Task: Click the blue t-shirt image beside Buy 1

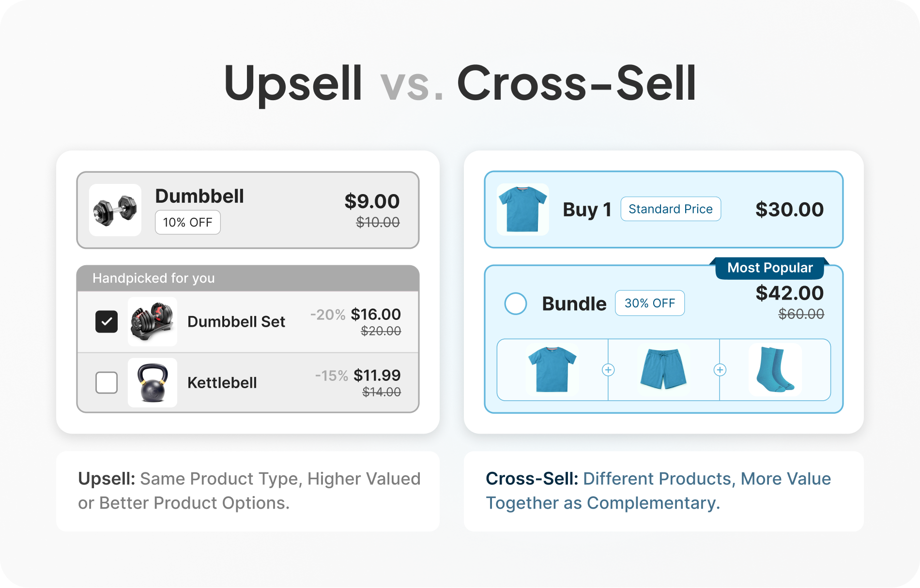Action: 523,209
